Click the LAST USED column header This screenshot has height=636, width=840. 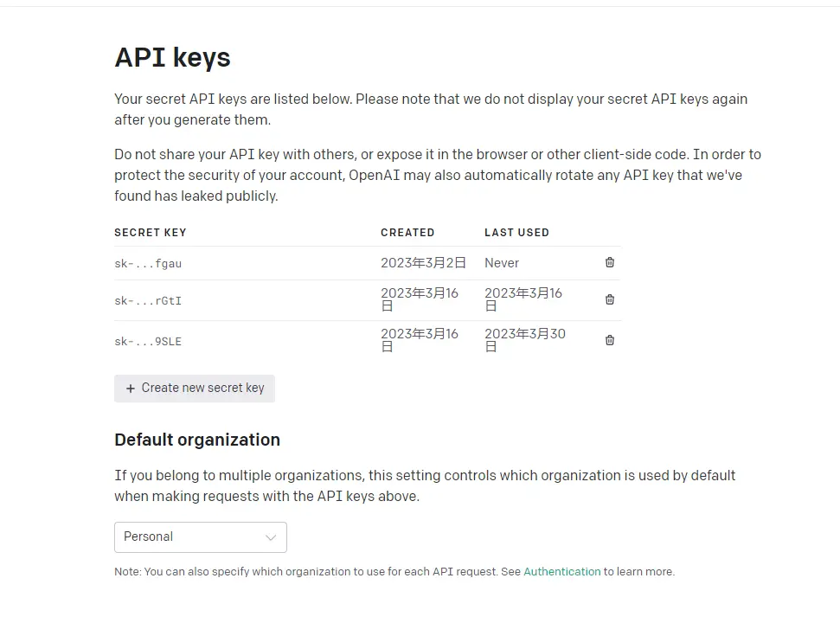pyautogui.click(x=516, y=233)
